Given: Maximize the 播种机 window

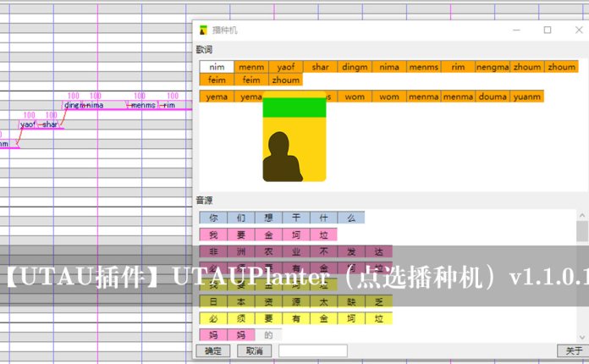Looking at the screenshot, I should (548, 30).
